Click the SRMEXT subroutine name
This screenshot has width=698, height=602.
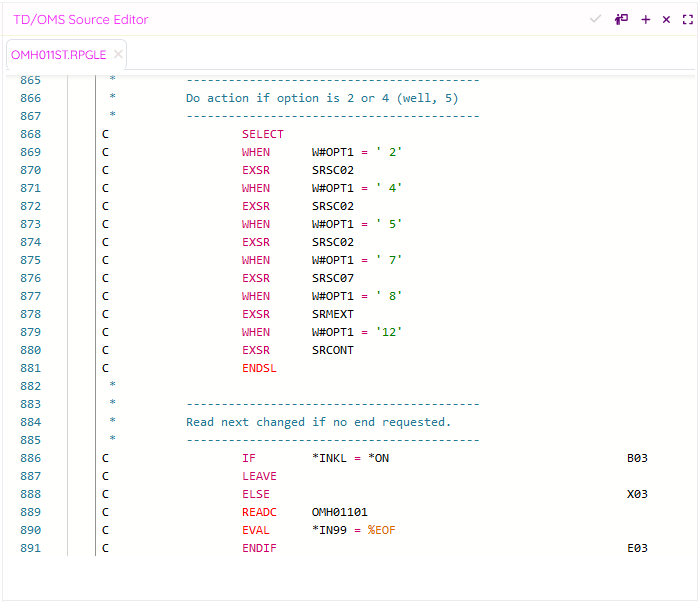click(x=332, y=314)
